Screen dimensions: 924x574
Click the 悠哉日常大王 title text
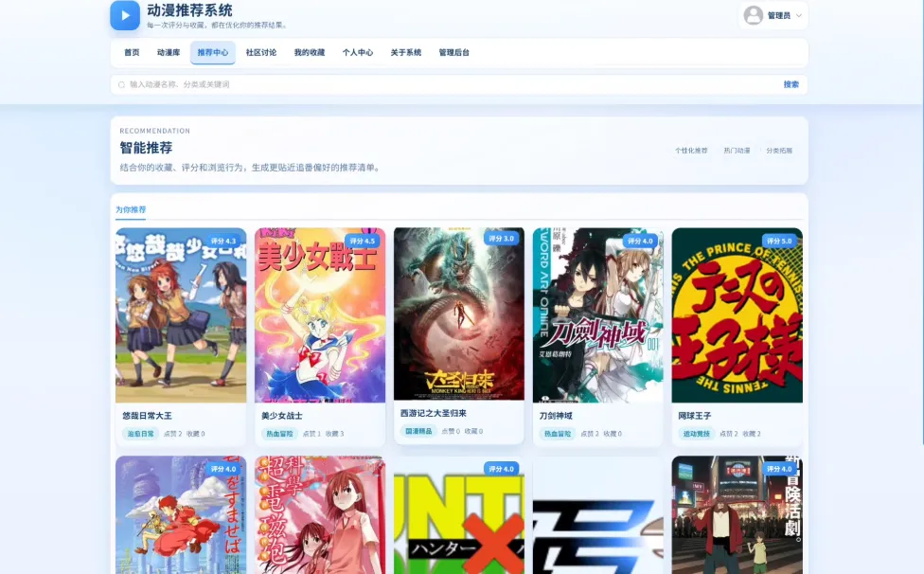tap(148, 416)
